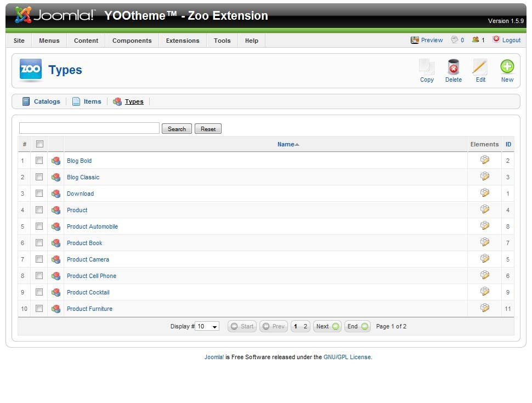
Task: Select the Product Book checkbox
Action: pyautogui.click(x=39, y=243)
